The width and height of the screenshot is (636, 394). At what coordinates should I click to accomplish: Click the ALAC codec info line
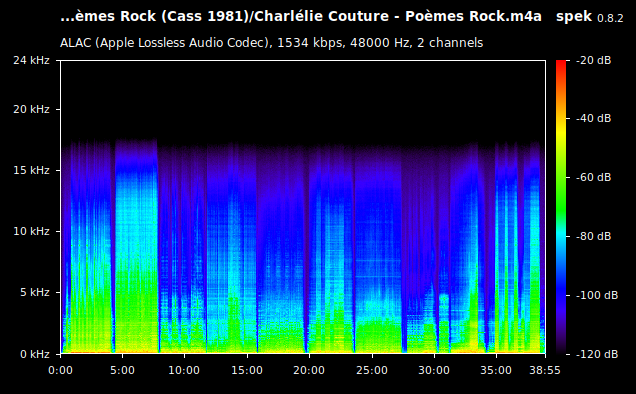point(271,43)
